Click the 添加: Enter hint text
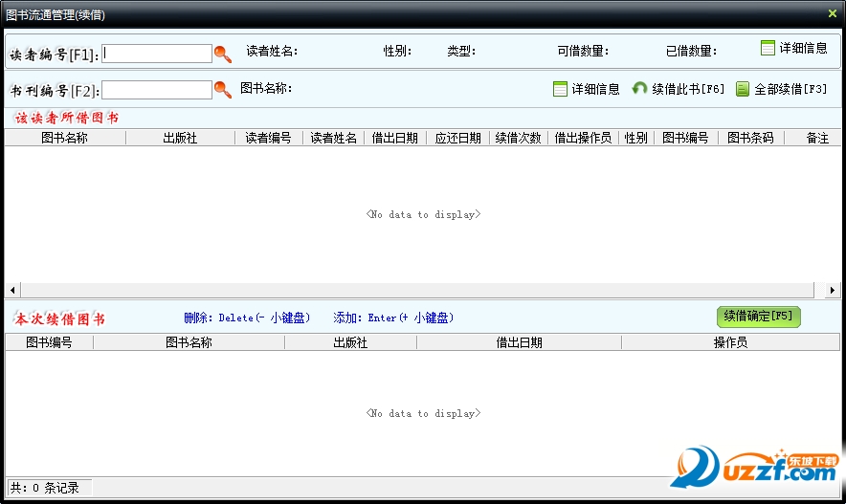Viewport: 846px width, 504px height. (393, 318)
